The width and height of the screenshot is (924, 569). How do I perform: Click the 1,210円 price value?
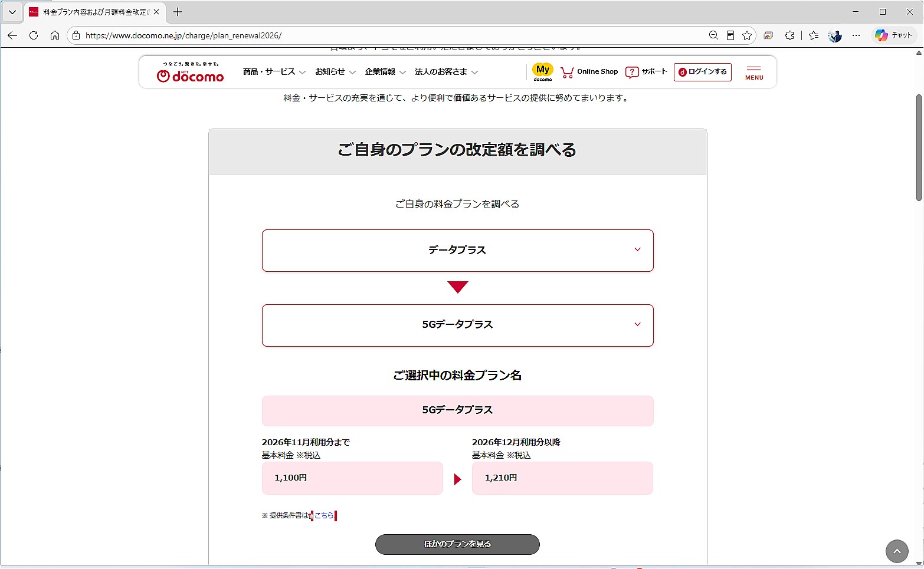coord(501,478)
